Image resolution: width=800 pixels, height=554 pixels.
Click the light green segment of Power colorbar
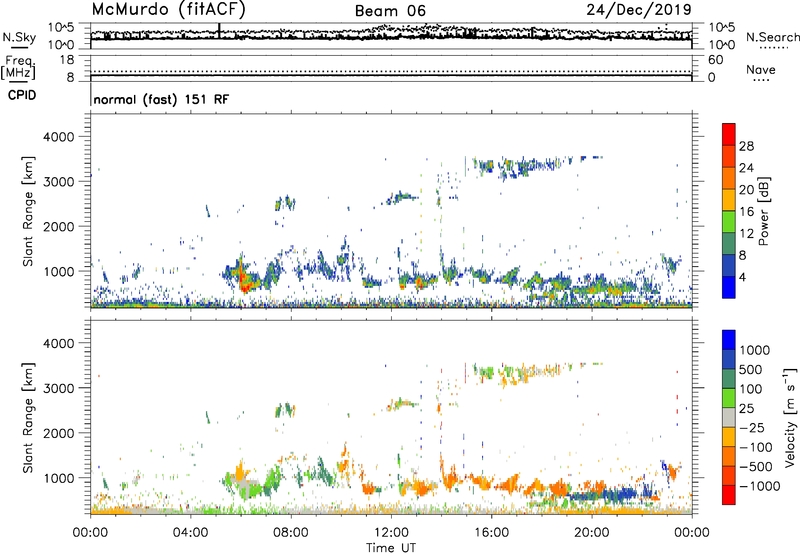click(729, 222)
